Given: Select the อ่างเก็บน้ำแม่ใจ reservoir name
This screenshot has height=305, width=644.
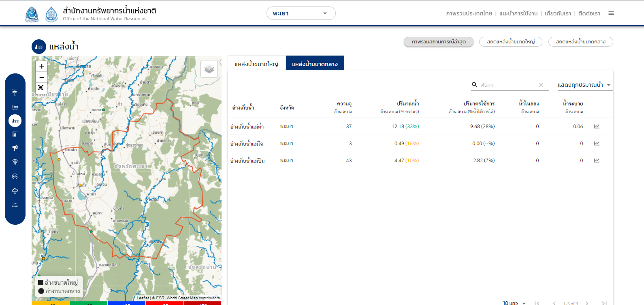Looking at the screenshot, I should point(247,144).
